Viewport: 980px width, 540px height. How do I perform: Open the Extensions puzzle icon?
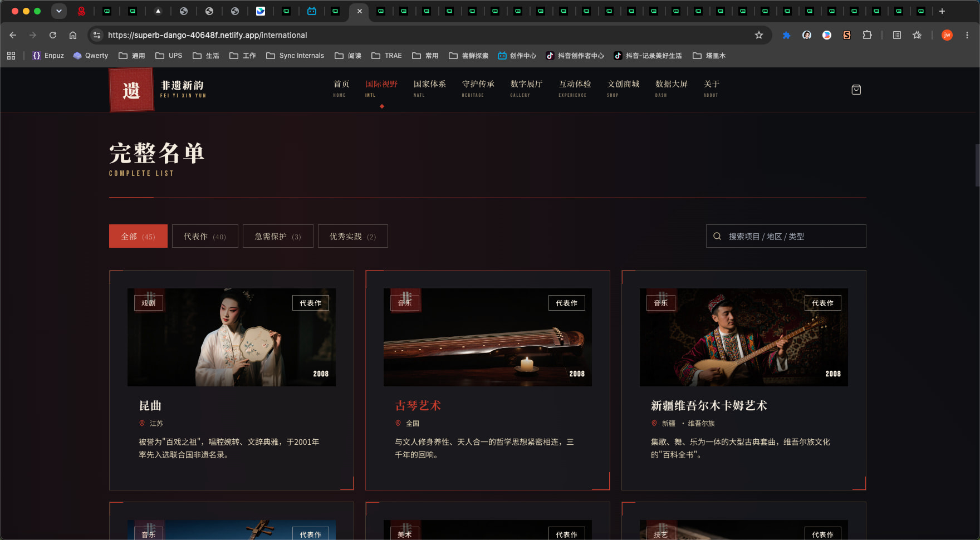pyautogui.click(x=867, y=35)
